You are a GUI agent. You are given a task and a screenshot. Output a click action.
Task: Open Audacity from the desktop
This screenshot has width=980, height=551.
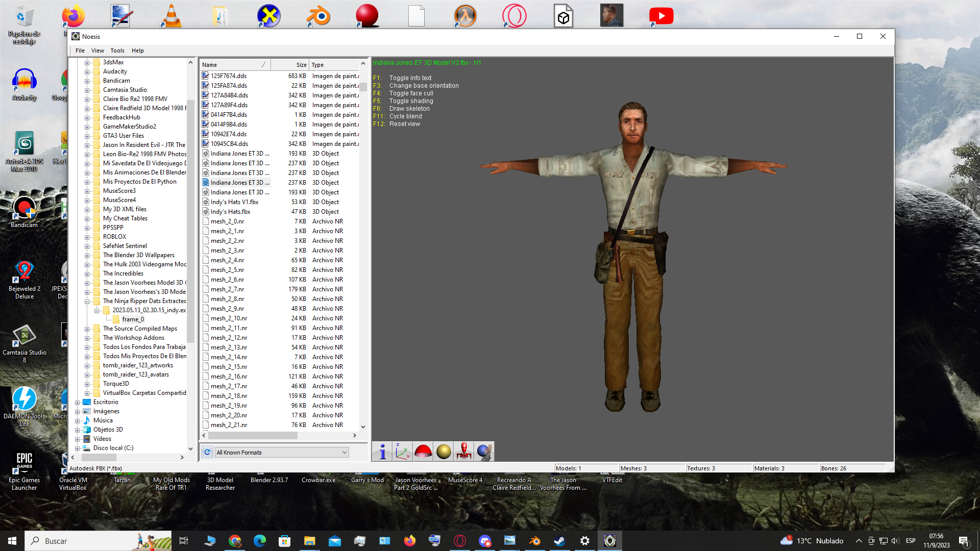[x=24, y=85]
